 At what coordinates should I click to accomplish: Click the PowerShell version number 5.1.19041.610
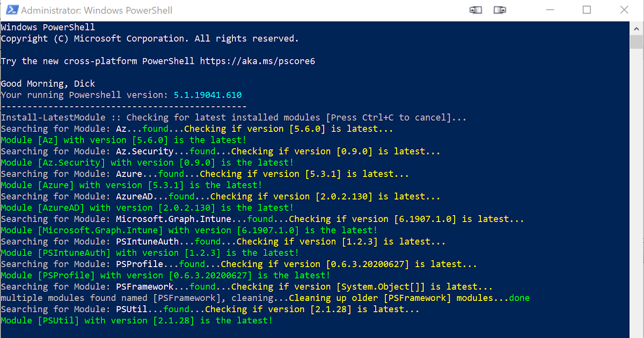point(207,94)
